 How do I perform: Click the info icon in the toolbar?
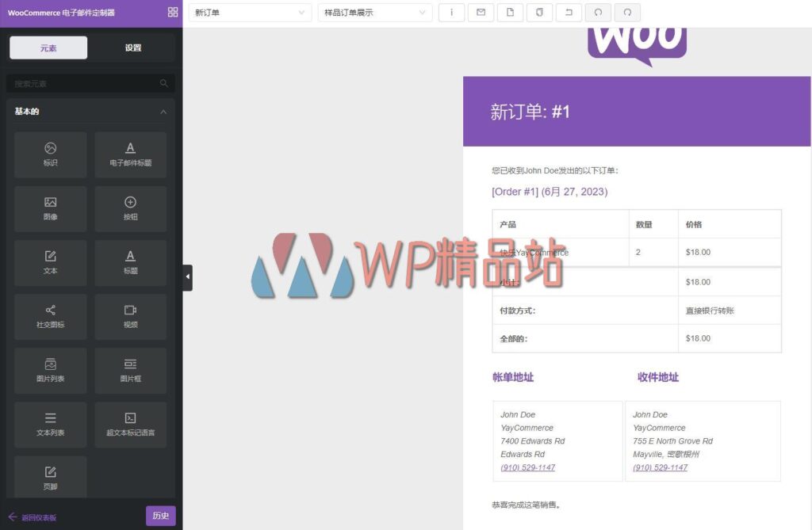point(451,13)
